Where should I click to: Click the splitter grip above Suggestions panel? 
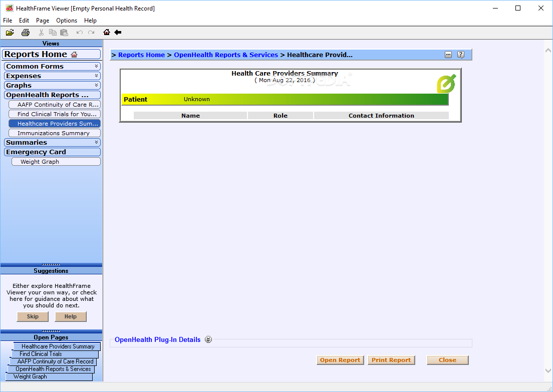[51, 265]
